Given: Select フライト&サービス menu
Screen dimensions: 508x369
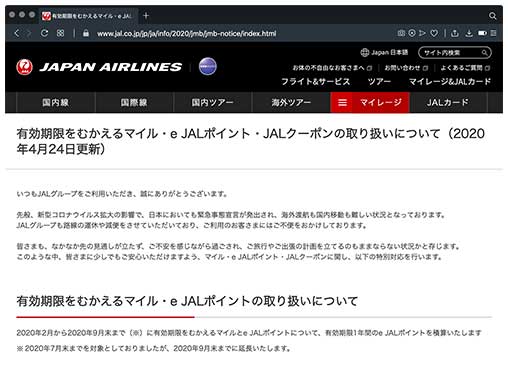Looking at the screenshot, I should coord(315,81).
